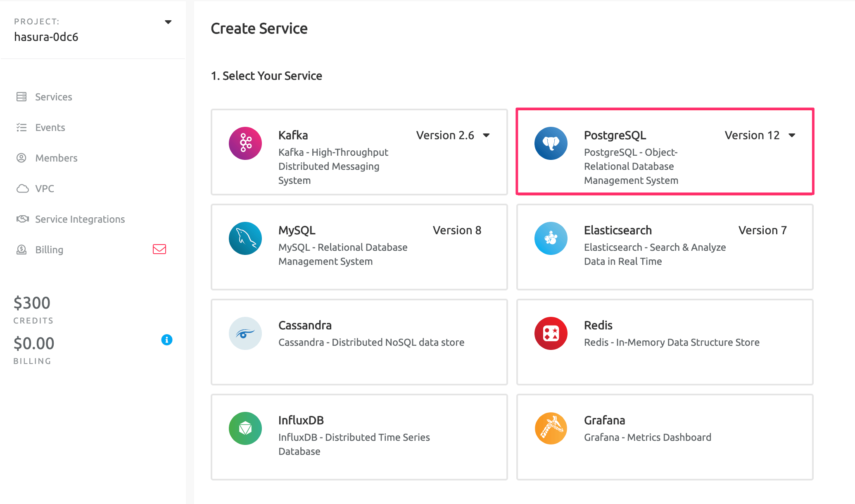Click the envelope icon beside Billing
Screen dimensions: 855x504
159,249
